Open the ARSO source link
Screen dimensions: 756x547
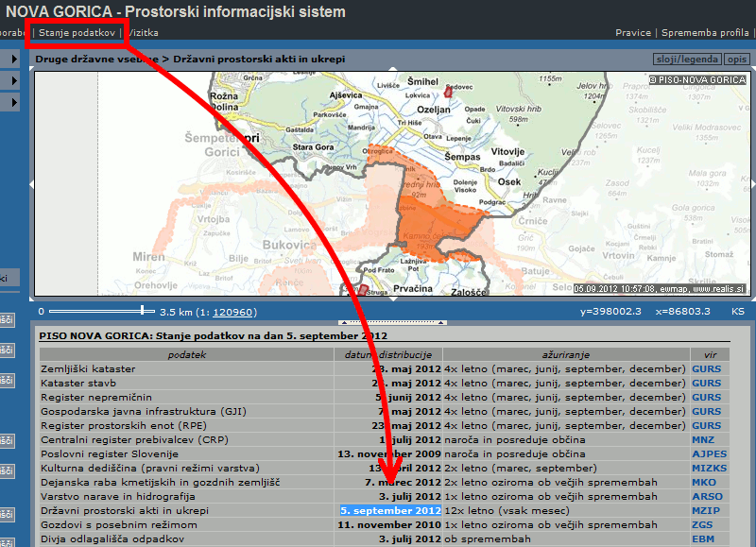pyautogui.click(x=706, y=497)
